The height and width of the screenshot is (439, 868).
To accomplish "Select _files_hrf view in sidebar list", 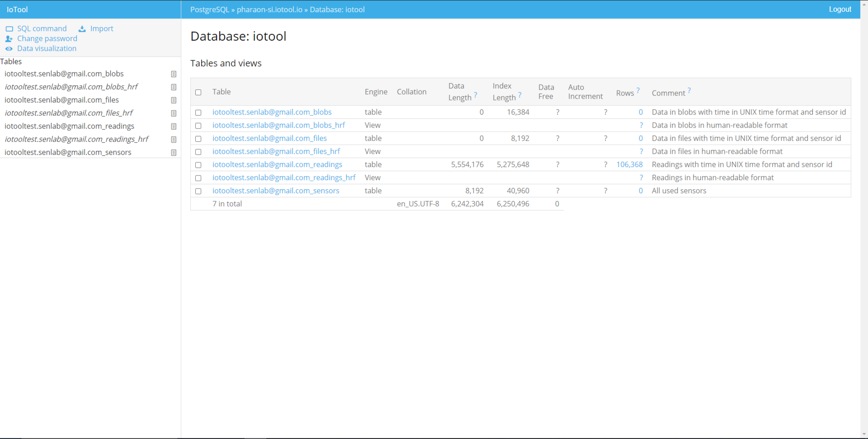I will click(69, 113).
